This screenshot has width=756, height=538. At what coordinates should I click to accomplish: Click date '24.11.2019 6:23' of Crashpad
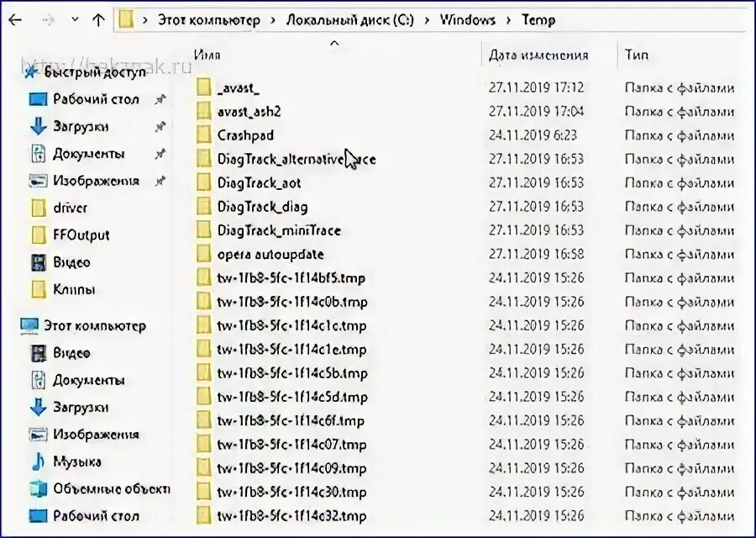[x=533, y=135]
